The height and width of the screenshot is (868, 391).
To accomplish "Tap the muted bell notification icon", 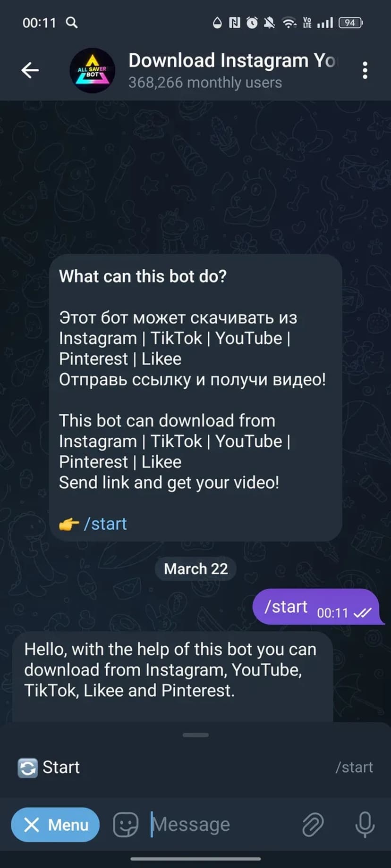I will point(270,22).
